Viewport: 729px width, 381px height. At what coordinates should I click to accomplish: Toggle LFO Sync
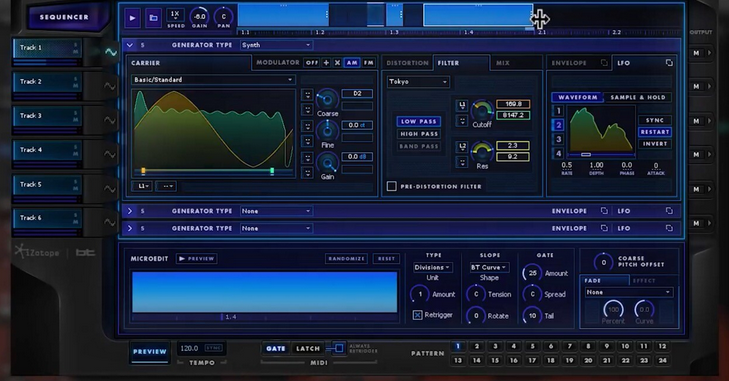[655, 120]
